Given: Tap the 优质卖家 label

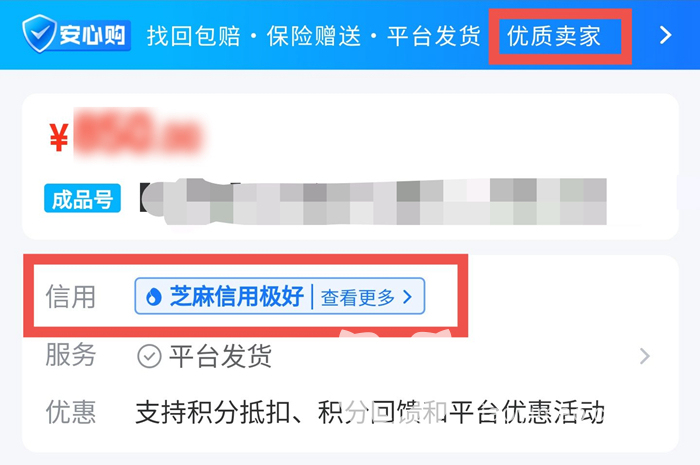Looking at the screenshot, I should [554, 36].
